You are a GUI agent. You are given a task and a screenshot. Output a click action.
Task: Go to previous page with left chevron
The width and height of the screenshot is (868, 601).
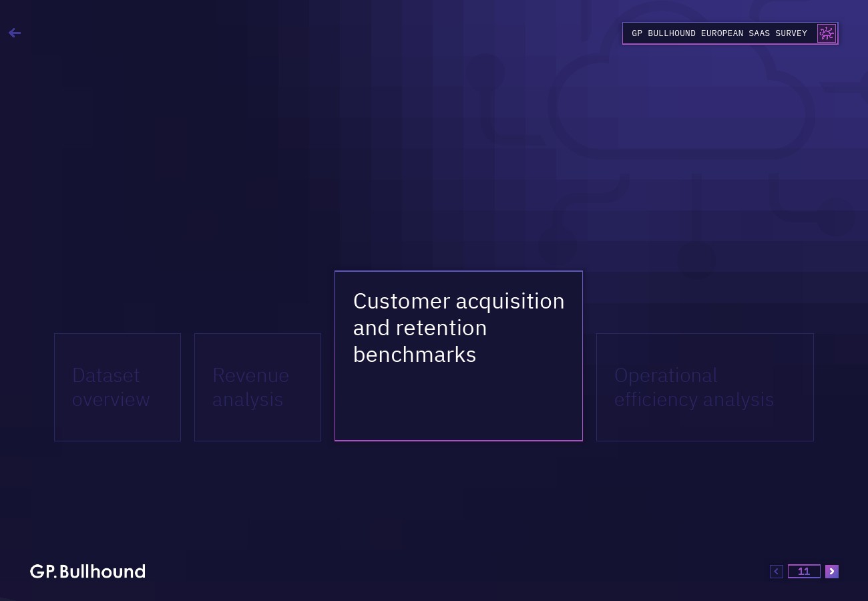click(x=776, y=571)
